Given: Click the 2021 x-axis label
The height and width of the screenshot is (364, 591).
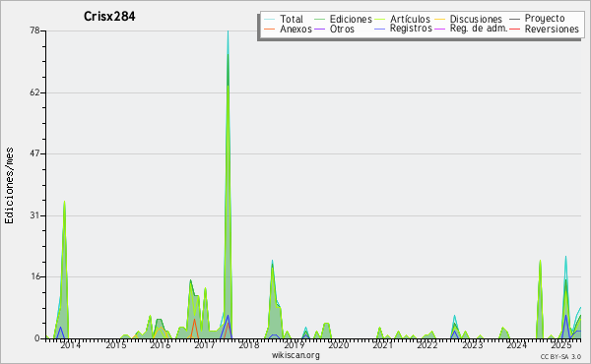Looking at the screenshot, I should (382, 344).
